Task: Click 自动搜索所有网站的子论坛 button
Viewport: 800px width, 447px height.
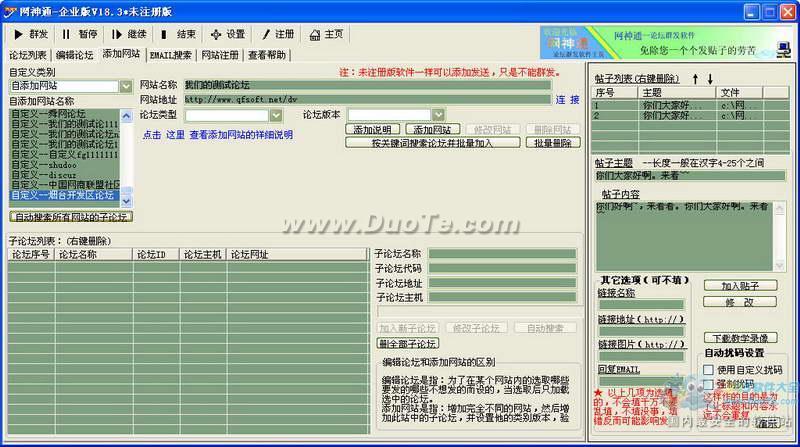Action: coord(71,217)
